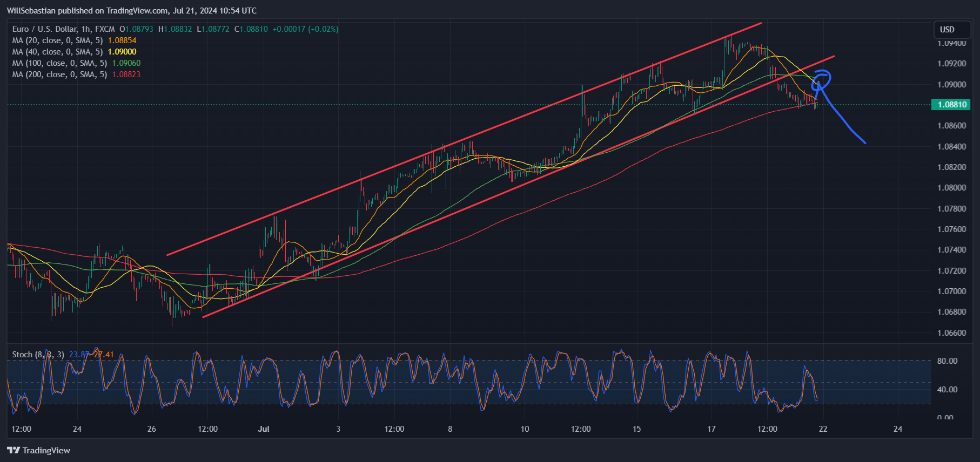The image size is (980, 462).
Task: Click the high price H1.08832
Action: click(x=175, y=29)
